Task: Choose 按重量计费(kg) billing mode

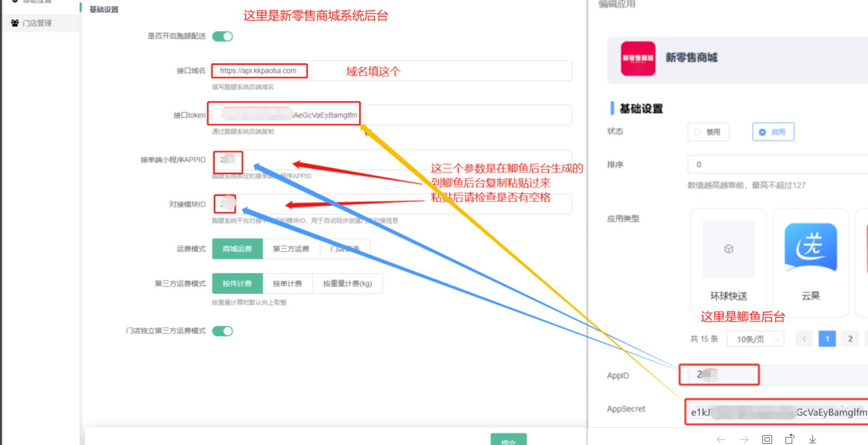Action: click(x=347, y=283)
